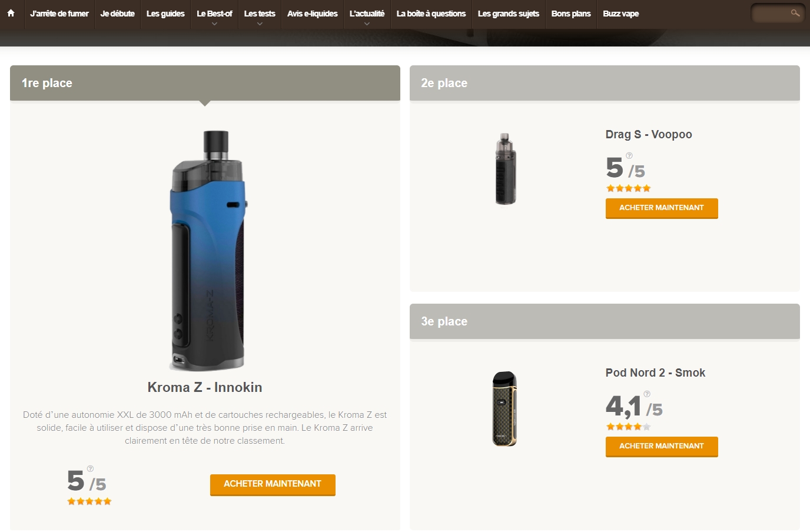
Task: Open the Drag S Voopoo thumbnail
Action: 506,169
